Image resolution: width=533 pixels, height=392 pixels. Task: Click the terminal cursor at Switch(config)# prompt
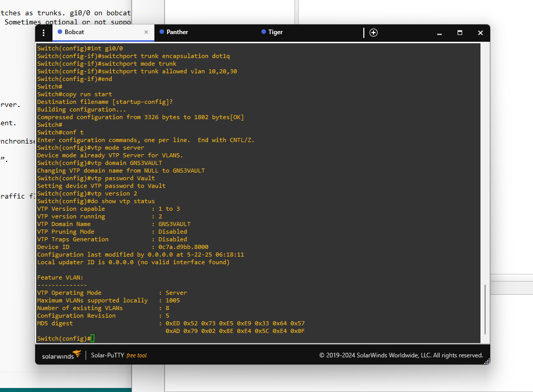[x=92, y=339]
